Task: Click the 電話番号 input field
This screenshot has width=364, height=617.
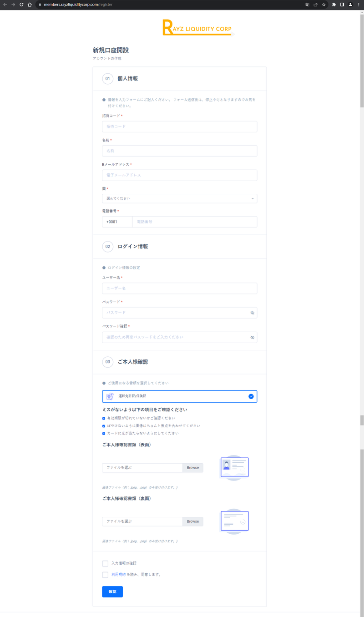Action: pyautogui.click(x=195, y=222)
